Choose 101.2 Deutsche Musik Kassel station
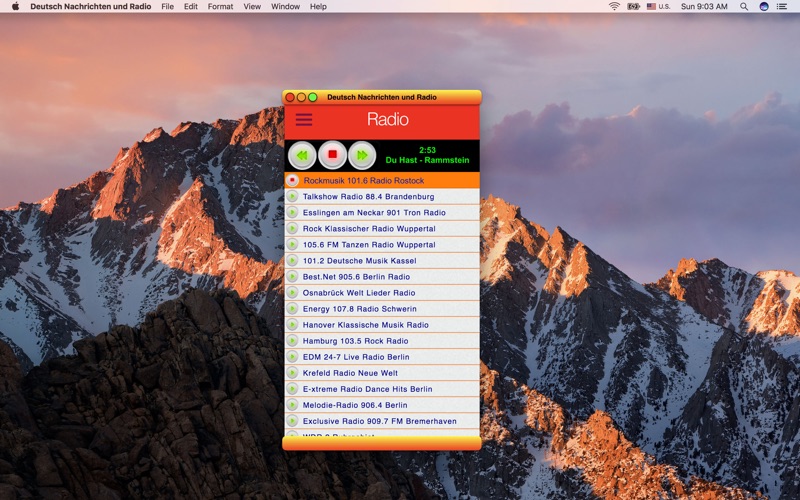This screenshot has height=500, width=800. (382, 261)
